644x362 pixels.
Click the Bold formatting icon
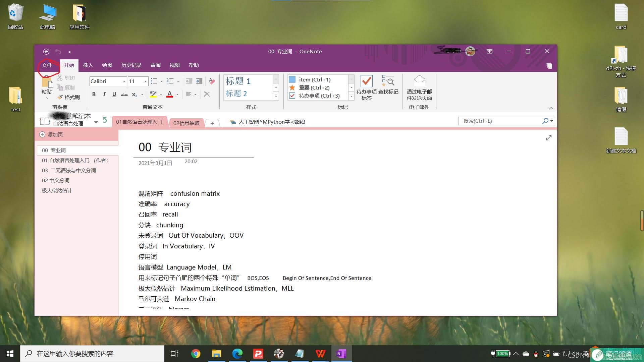94,94
